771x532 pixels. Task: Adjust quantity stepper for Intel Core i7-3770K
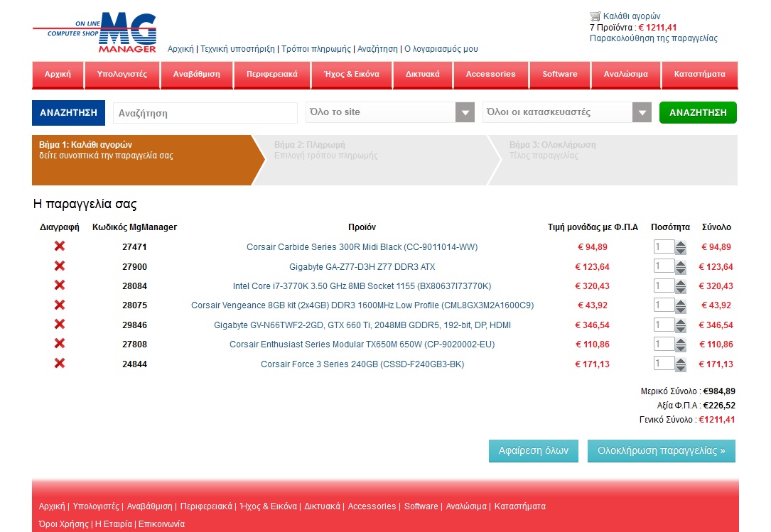pos(681,286)
